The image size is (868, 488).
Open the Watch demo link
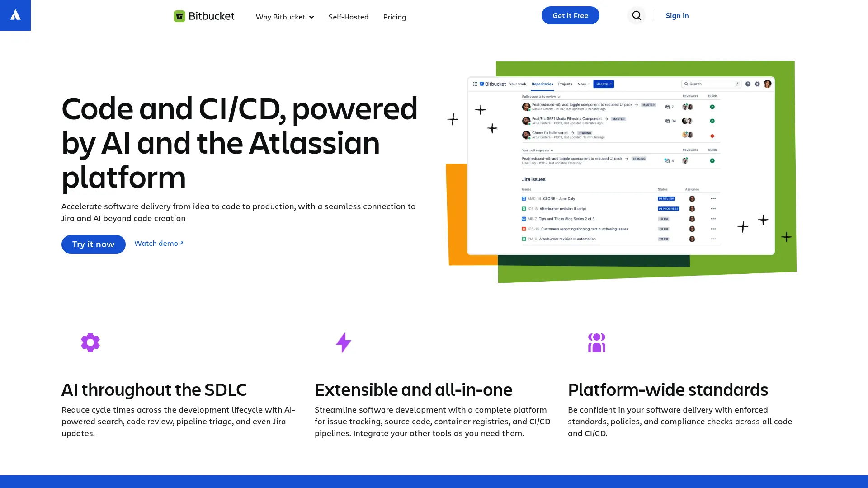[x=159, y=243]
